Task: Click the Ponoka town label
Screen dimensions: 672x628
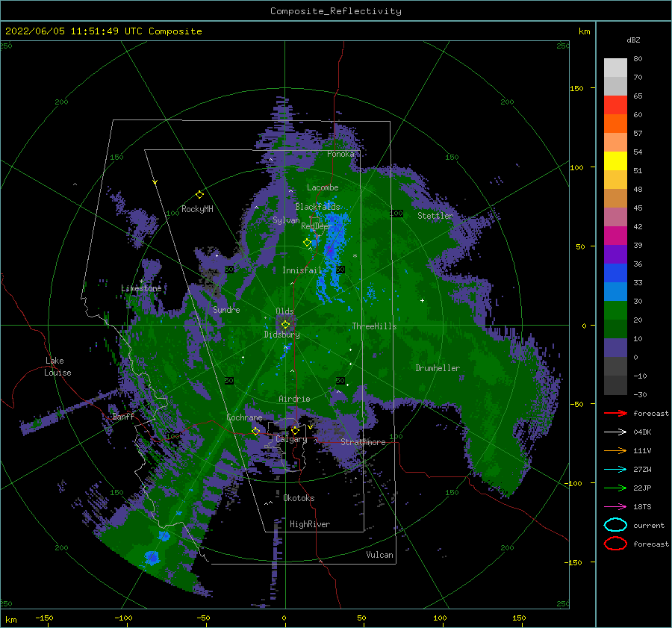Action: [x=340, y=154]
